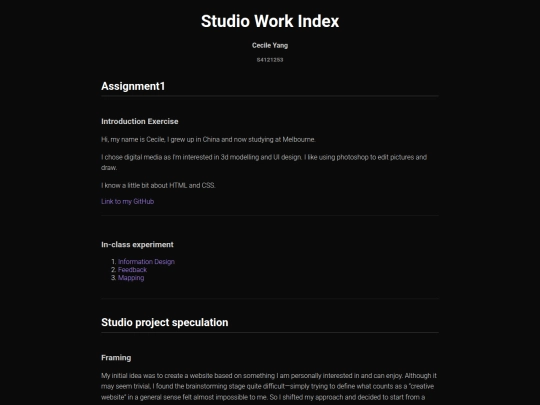Click the student number below the name
The height and width of the screenshot is (405, 540).
[270, 60]
